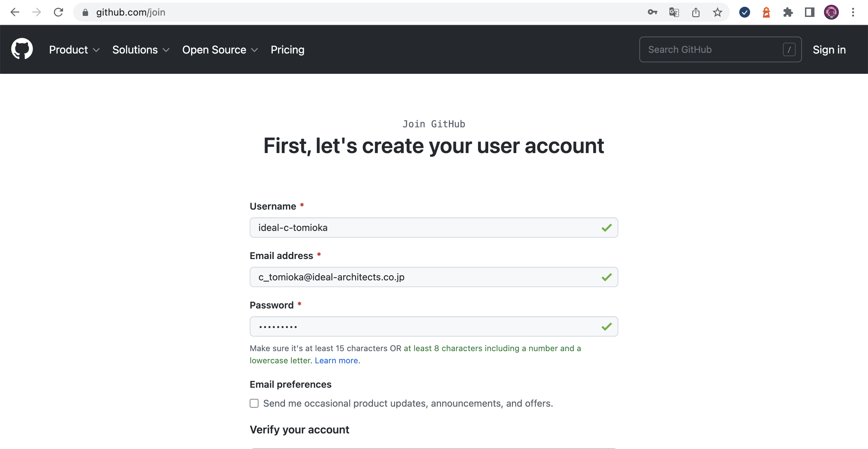Toggle the browser side panel icon
The width and height of the screenshot is (868, 449).
(x=810, y=12)
